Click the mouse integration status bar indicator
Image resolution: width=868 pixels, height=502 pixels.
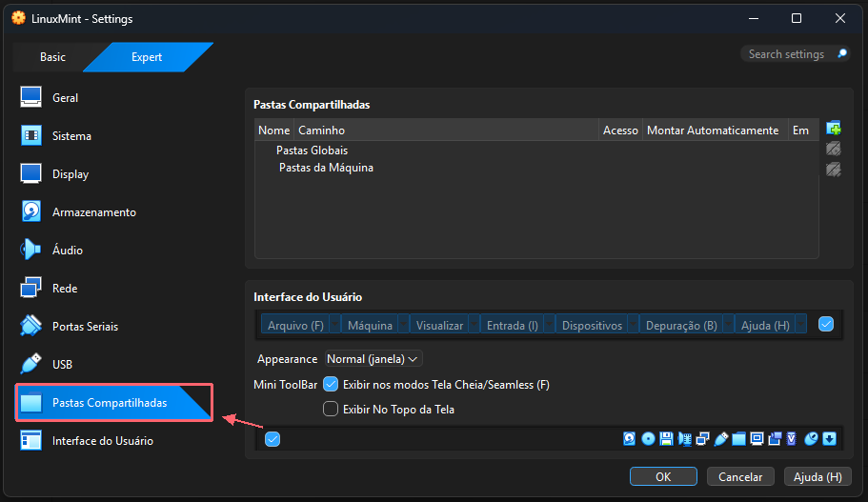[x=811, y=439]
